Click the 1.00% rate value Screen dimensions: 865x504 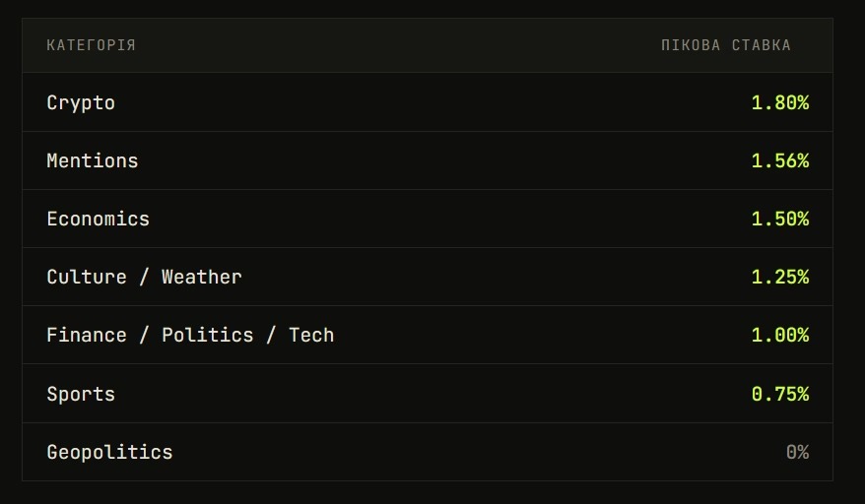point(779,335)
